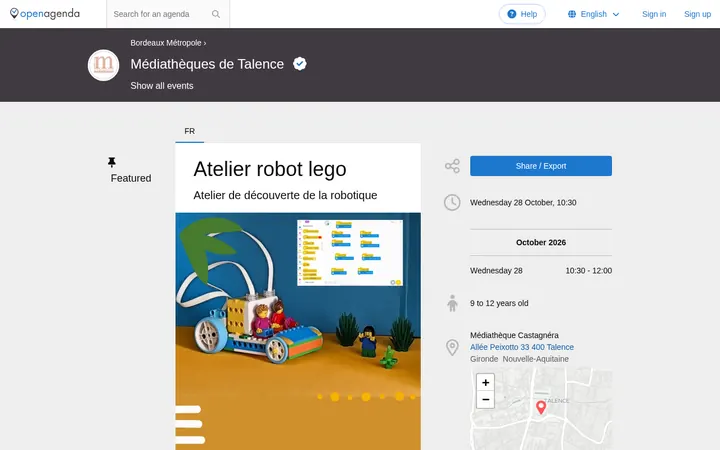Screen dimensions: 720x450
Task: Click the Share / Export button
Action: click(x=541, y=166)
